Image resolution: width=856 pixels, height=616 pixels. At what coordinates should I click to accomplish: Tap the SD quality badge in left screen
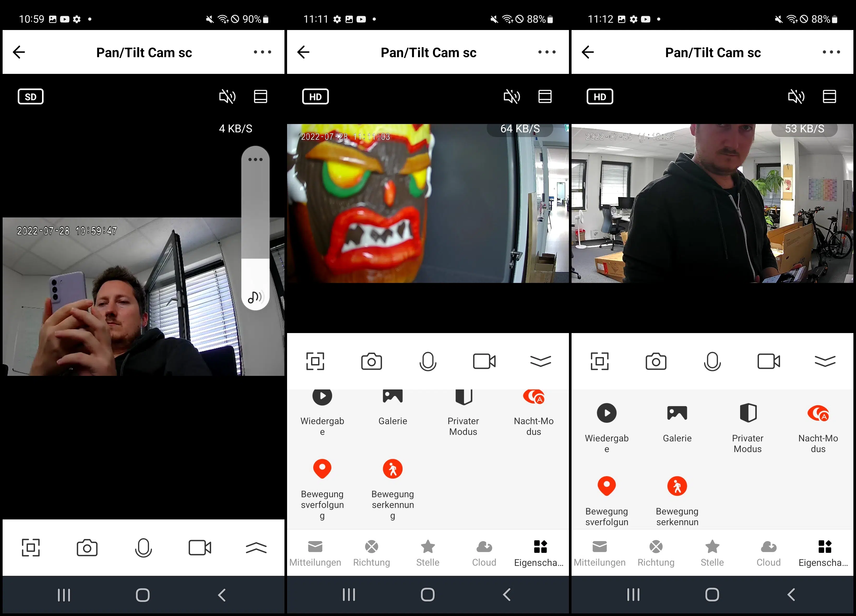[x=31, y=97]
